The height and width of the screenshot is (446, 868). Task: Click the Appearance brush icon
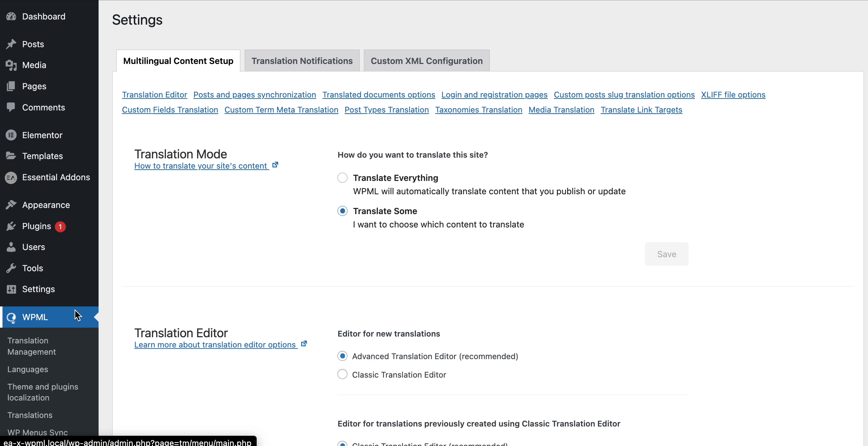point(11,205)
